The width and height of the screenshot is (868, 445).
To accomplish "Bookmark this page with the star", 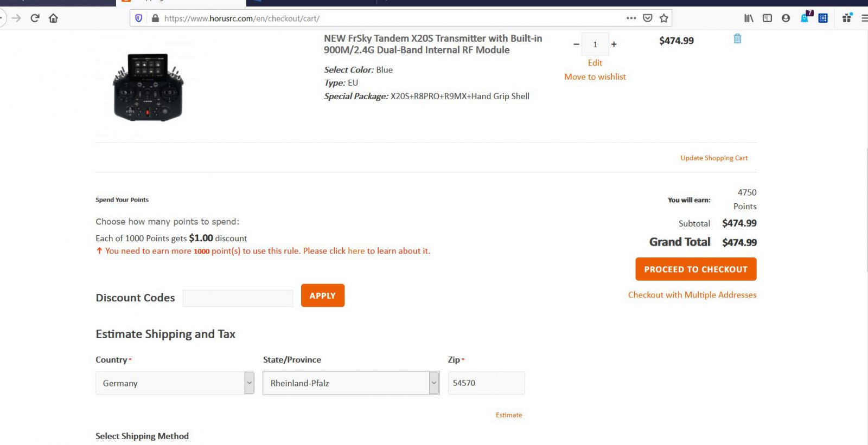I will click(x=663, y=18).
